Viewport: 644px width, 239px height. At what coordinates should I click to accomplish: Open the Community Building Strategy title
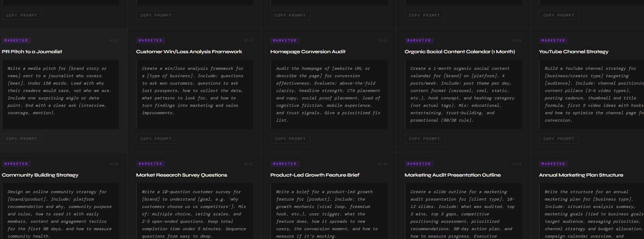coord(40,175)
